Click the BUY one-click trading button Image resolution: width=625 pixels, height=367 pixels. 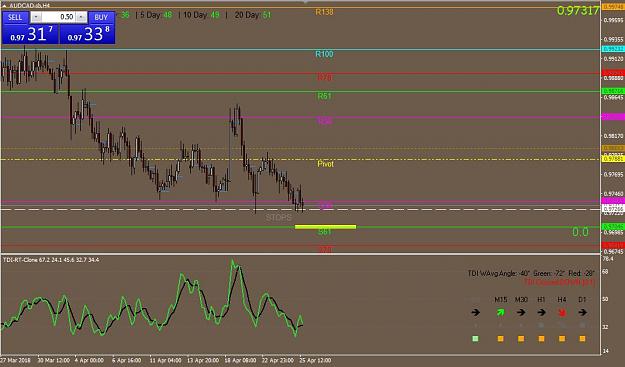point(101,17)
